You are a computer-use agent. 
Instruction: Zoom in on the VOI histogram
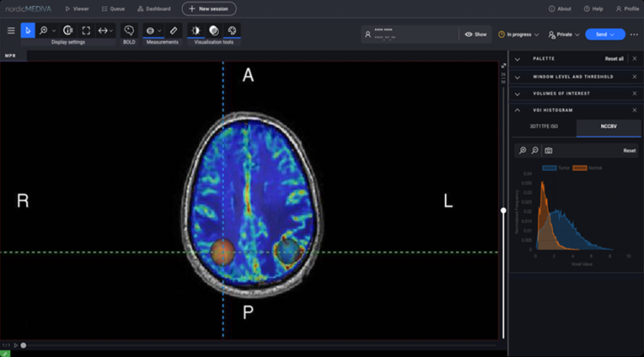pos(521,150)
